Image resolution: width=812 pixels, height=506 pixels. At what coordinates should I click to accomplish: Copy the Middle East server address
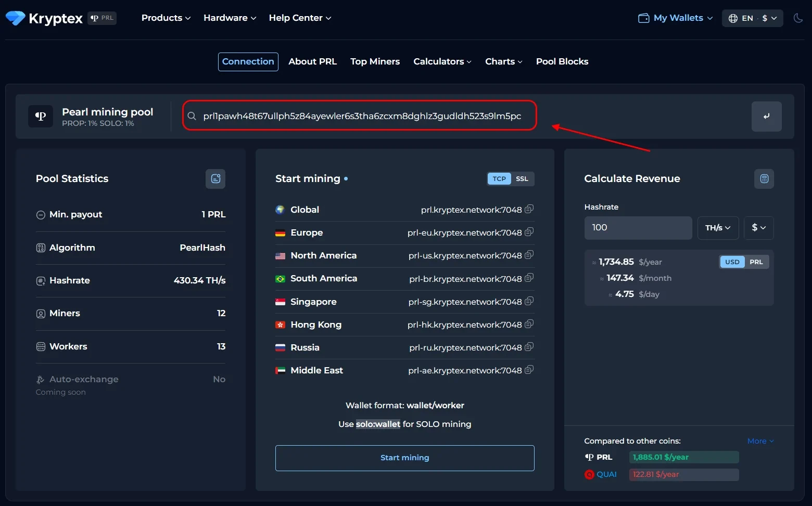(529, 370)
